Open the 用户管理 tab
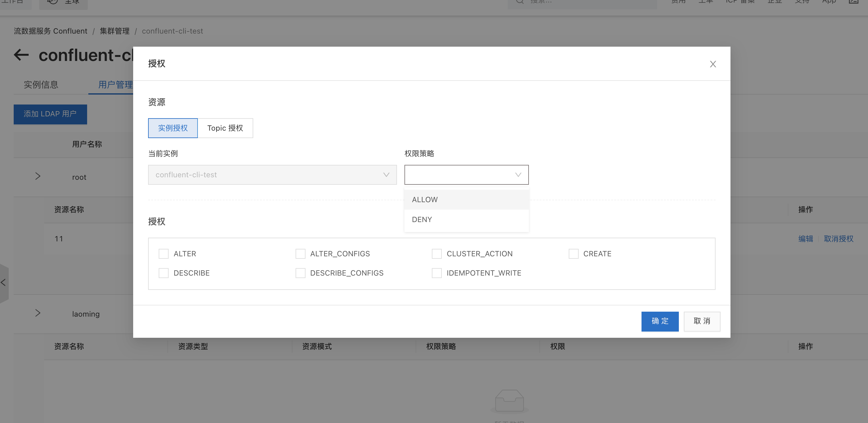The width and height of the screenshot is (868, 423). (x=115, y=85)
